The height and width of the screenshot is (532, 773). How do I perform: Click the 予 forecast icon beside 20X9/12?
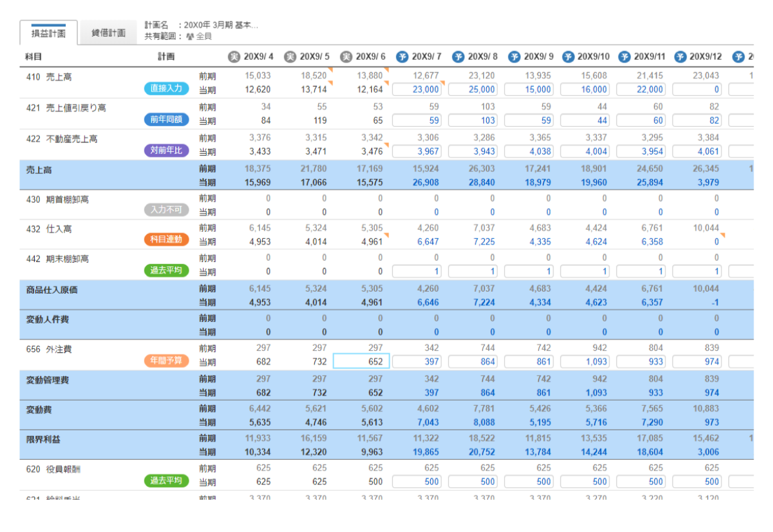[681, 56]
